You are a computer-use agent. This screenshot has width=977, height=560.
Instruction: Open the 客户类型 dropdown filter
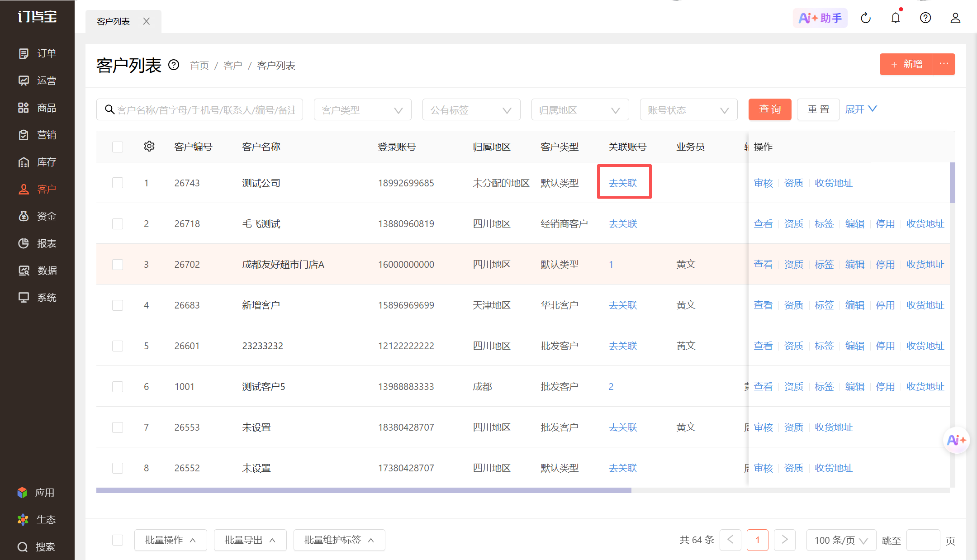click(362, 109)
